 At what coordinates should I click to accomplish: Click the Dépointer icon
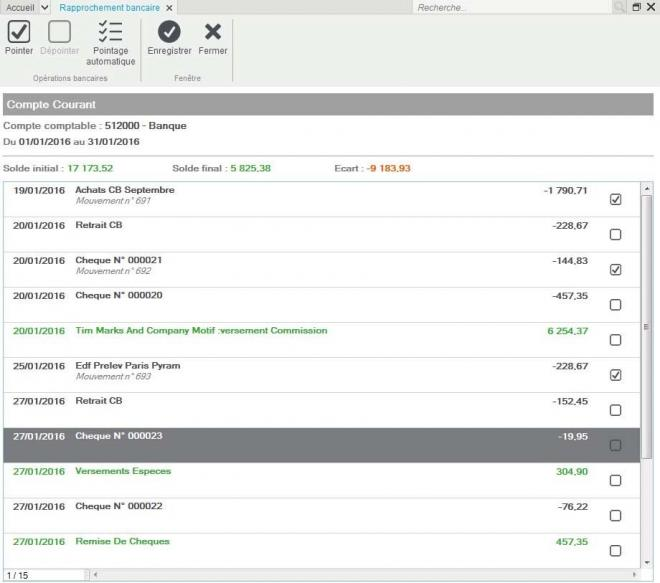click(59, 32)
